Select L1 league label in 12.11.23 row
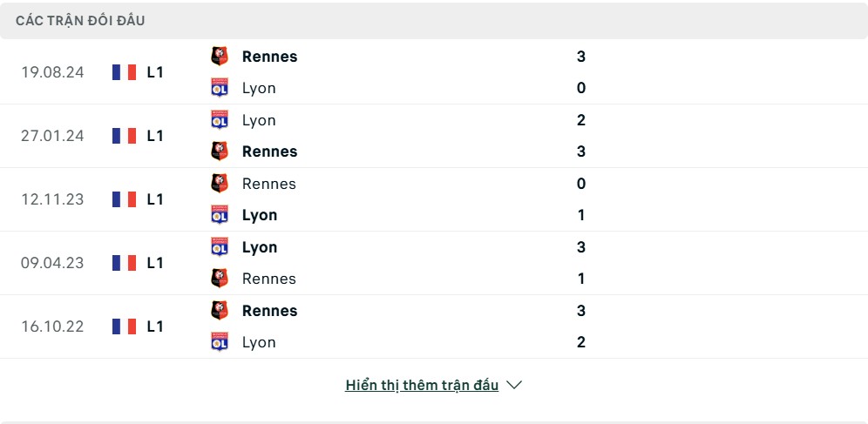Screen dimensions: 868x424 point(155,199)
